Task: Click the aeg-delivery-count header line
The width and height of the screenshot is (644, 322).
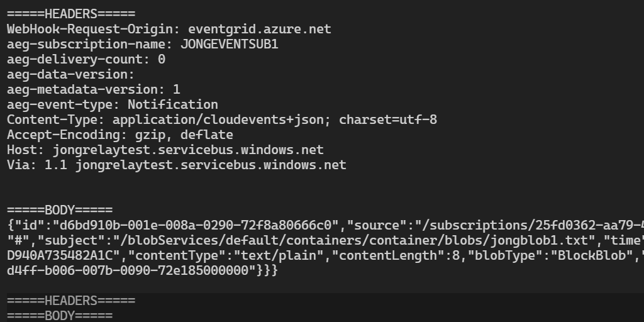Action: coord(86,59)
